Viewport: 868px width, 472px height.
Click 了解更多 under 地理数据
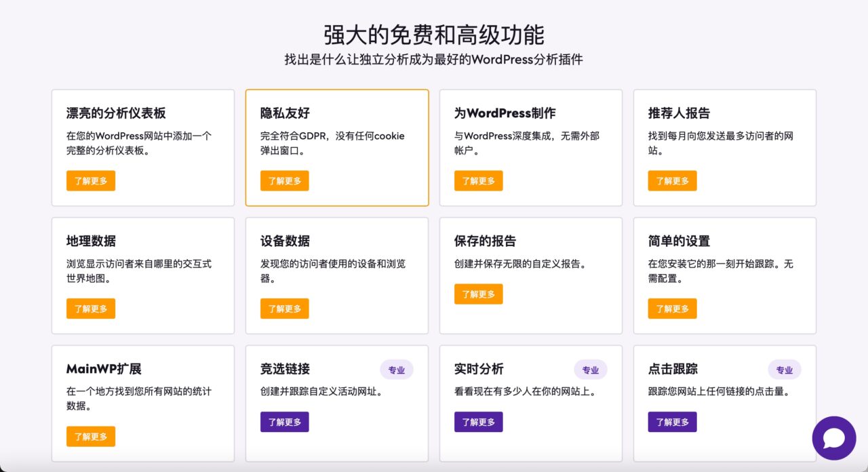point(91,309)
